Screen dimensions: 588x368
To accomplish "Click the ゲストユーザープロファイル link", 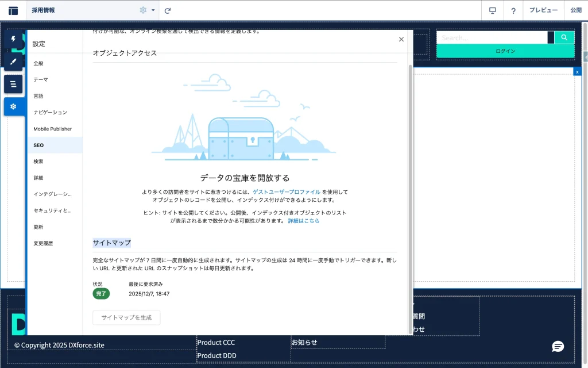I will tap(287, 192).
